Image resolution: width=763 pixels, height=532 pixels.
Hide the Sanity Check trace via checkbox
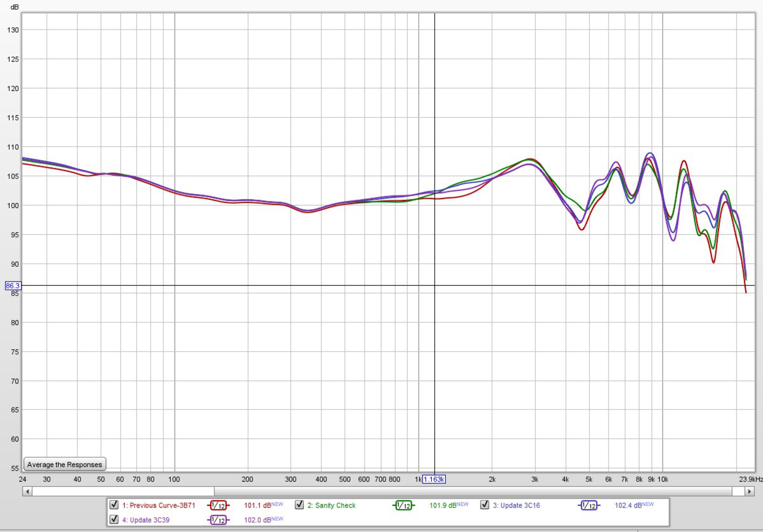(x=299, y=505)
